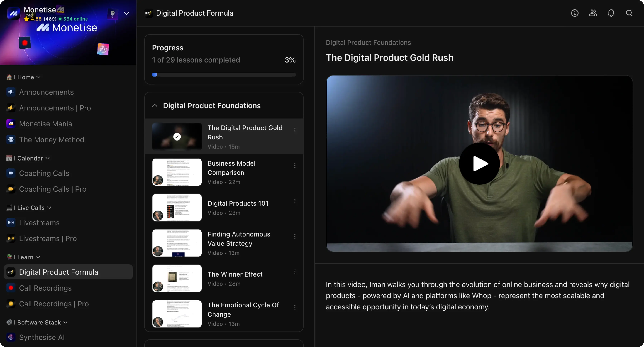Image resolution: width=644 pixels, height=347 pixels.
Task: Open the members people icon
Action: [x=593, y=13]
